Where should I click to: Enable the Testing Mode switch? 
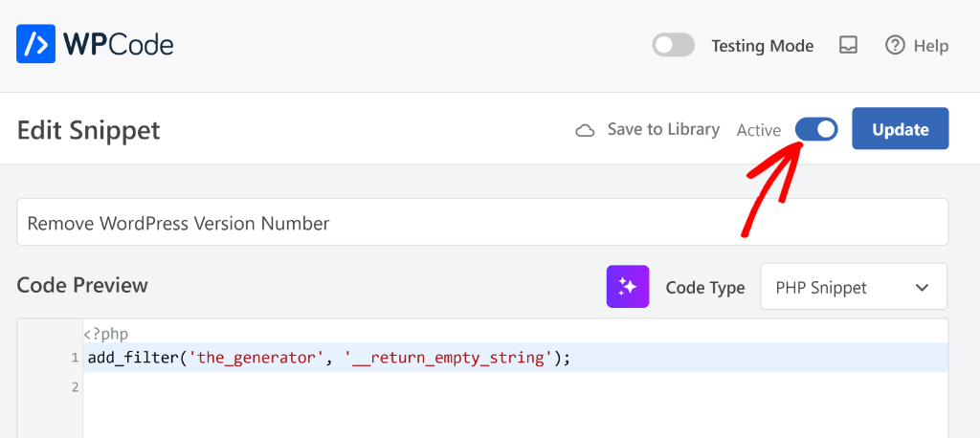coord(673,45)
